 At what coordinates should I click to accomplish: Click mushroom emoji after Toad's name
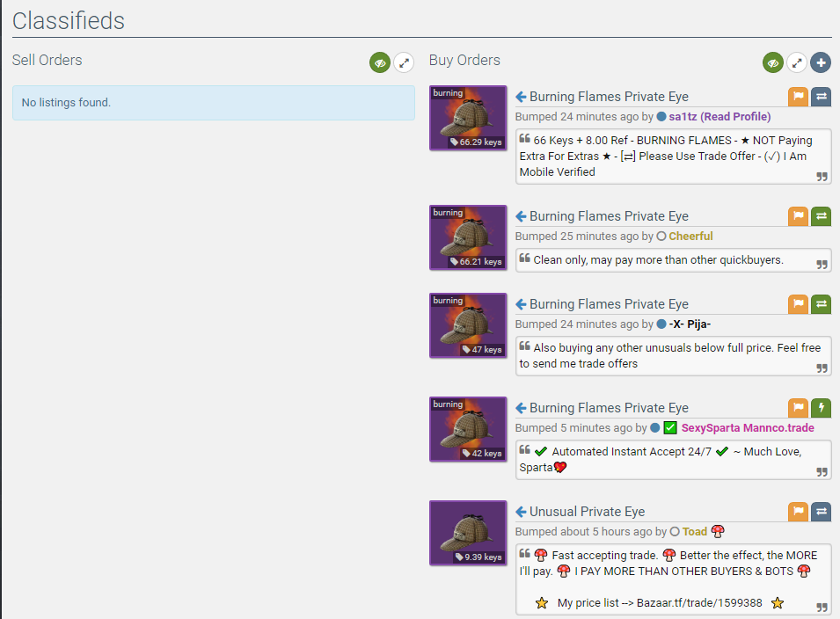718,532
